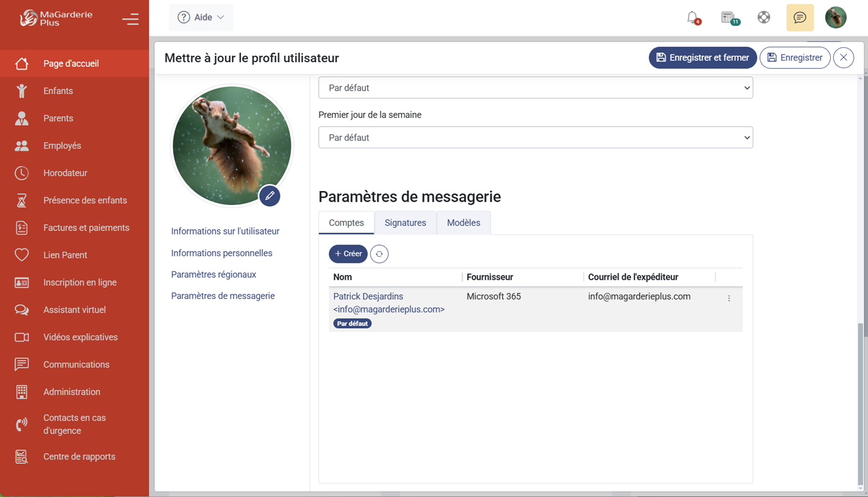Sort by Courriel de l'expéditeur column header
Viewport: 868px width, 497px height.
tap(633, 277)
